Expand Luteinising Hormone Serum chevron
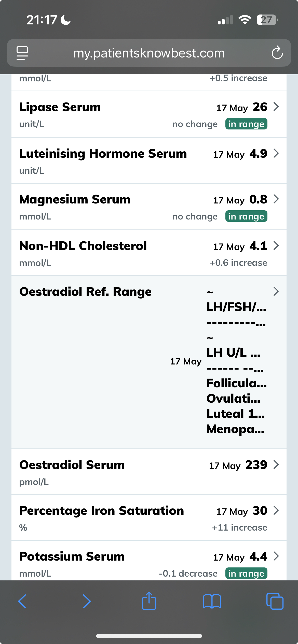The height and width of the screenshot is (644, 298). [276, 153]
